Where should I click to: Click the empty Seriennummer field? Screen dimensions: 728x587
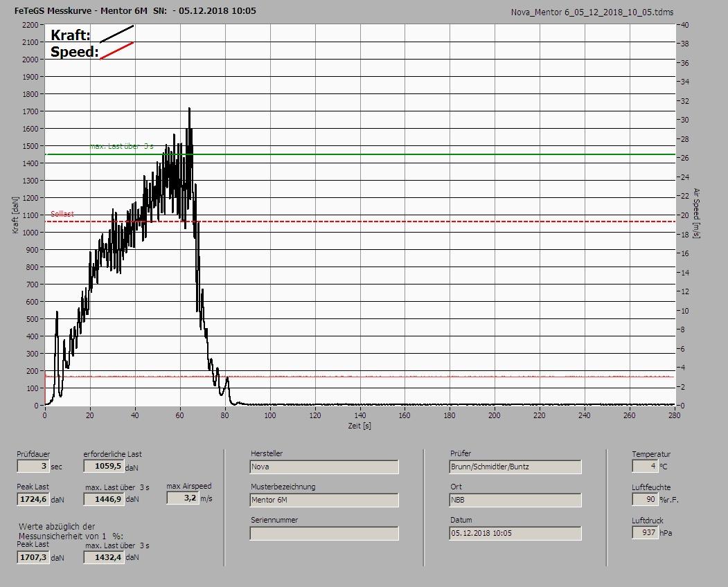(324, 534)
